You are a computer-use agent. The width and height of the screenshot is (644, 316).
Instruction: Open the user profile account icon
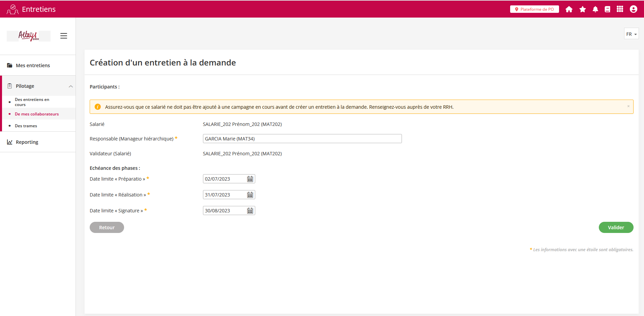633,9
